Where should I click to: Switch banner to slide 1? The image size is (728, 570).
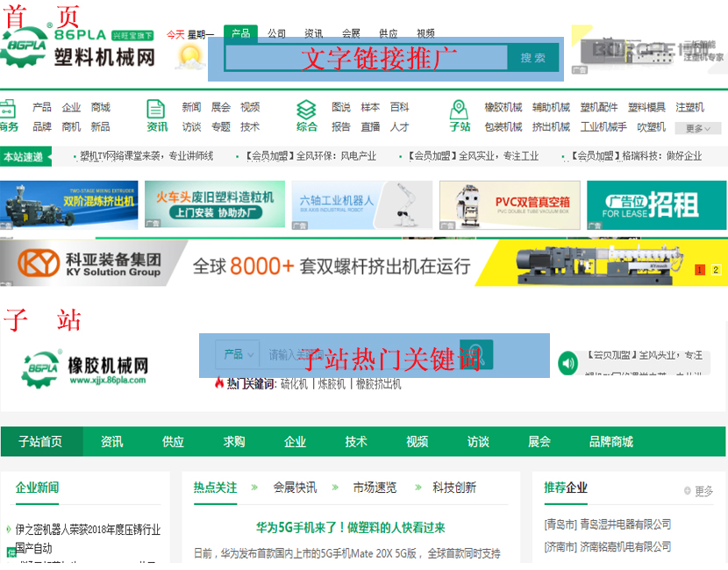click(699, 270)
